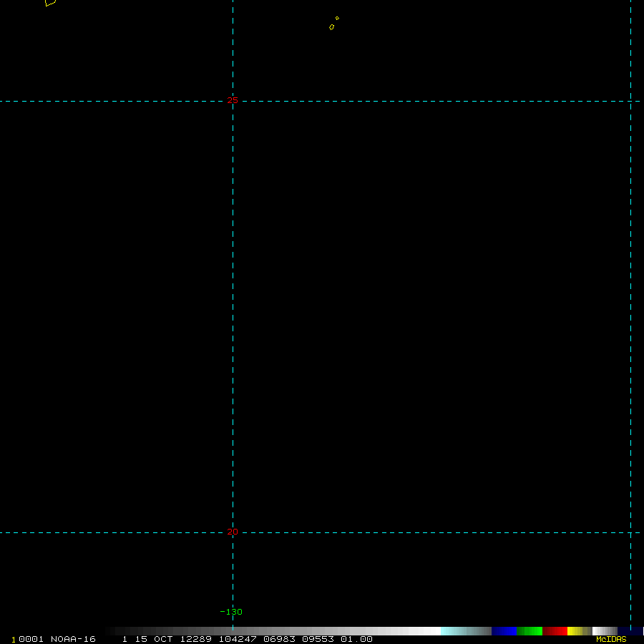The width and height of the screenshot is (644, 644).
Task: Select the green segment of the color bar
Action: (530, 631)
